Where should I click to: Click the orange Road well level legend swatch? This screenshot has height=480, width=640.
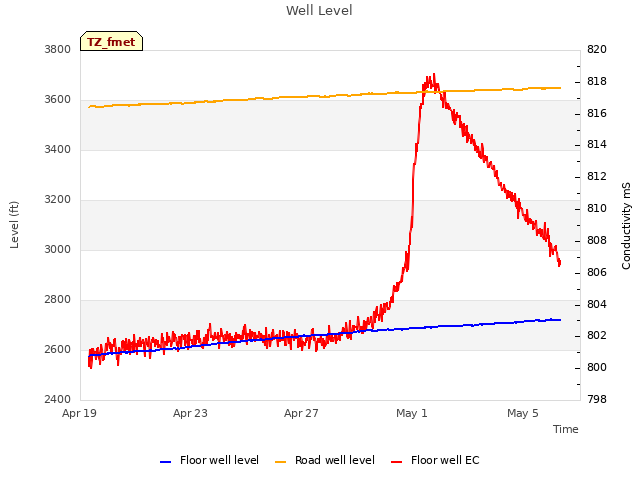(280, 462)
